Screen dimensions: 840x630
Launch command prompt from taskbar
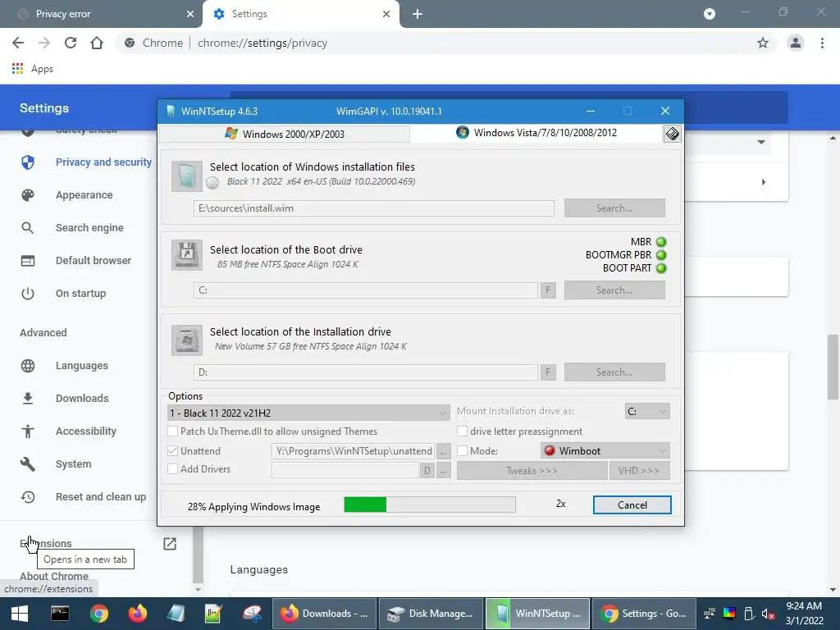point(59,614)
